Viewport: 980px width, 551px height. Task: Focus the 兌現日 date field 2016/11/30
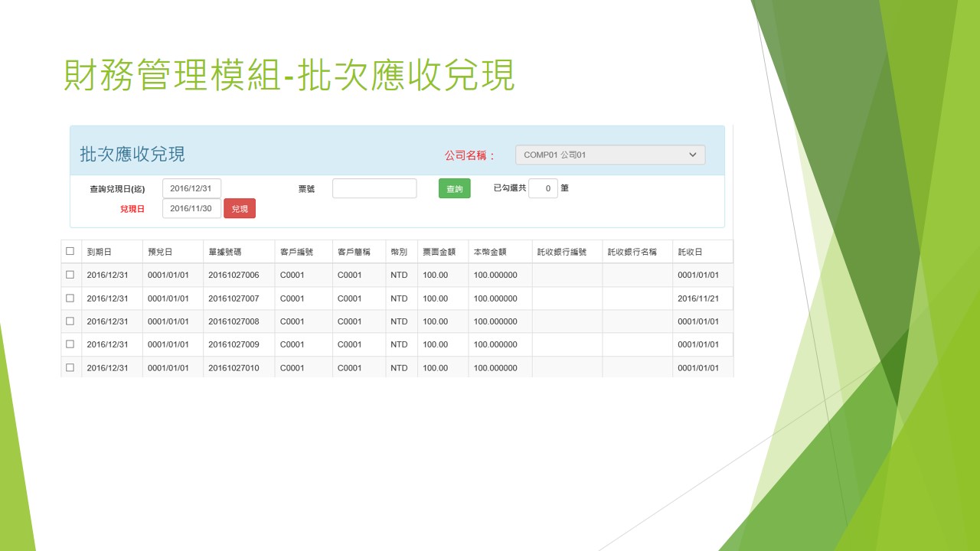click(x=191, y=208)
